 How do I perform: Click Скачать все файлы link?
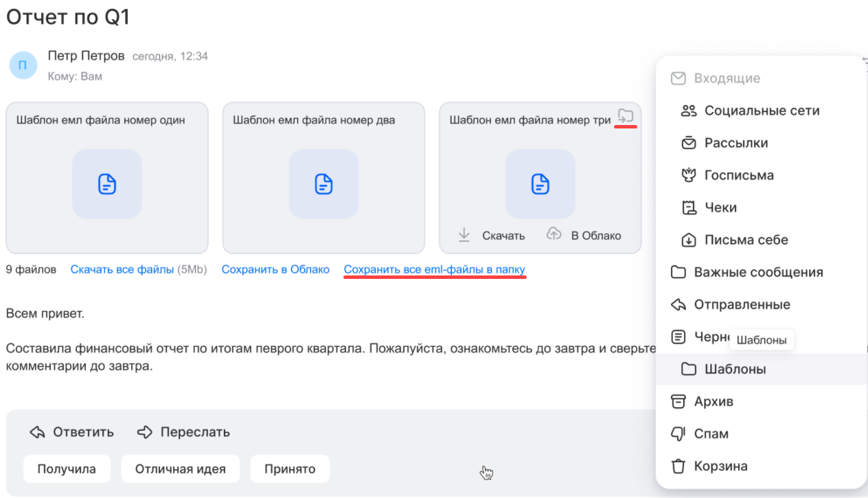122,270
